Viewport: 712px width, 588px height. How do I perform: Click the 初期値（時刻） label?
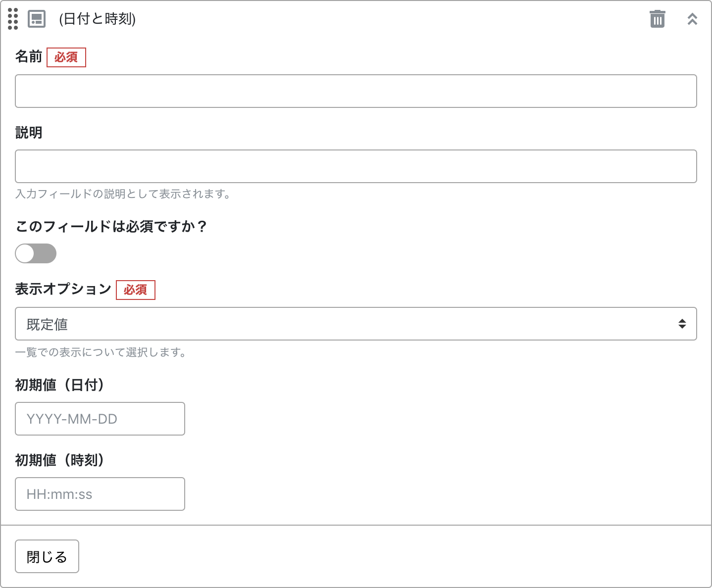click(60, 460)
